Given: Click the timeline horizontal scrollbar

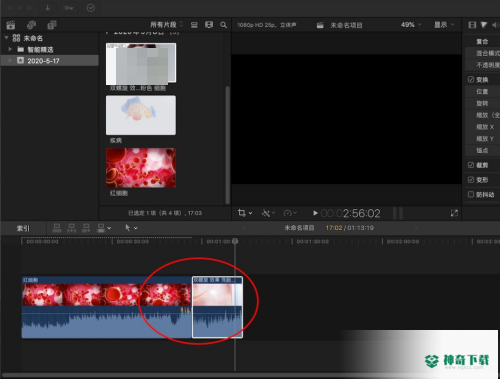Looking at the screenshot, I should click(250, 376).
